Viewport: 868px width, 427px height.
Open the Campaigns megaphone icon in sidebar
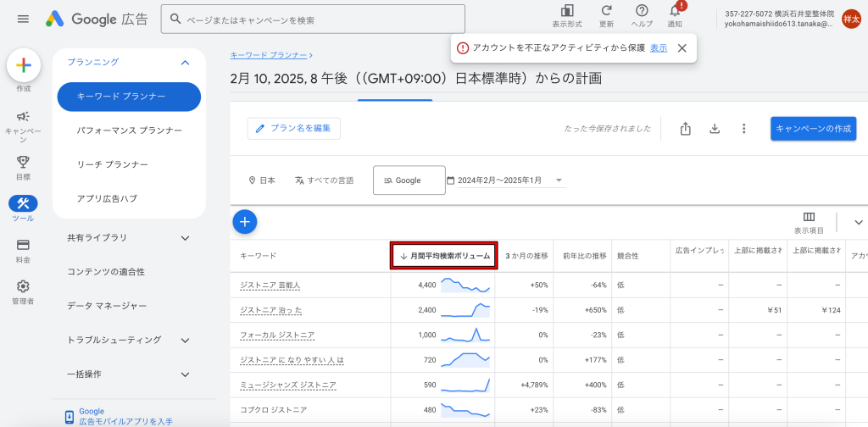click(23, 117)
